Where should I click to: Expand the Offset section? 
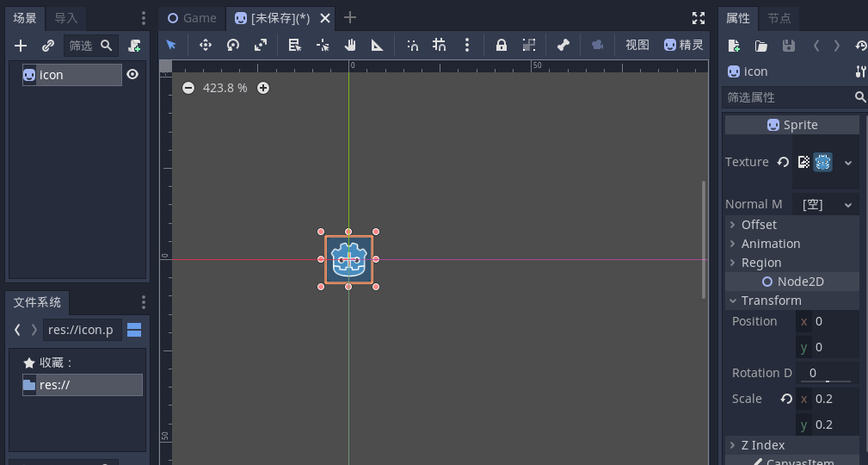(791, 225)
